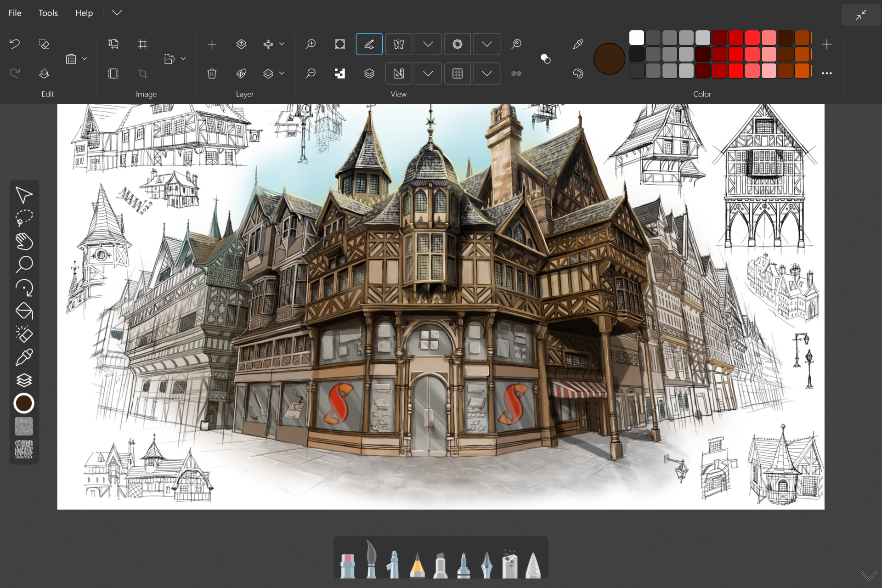Click the gray texture thumbnail in left toolbar
882x588 pixels.
24,426
